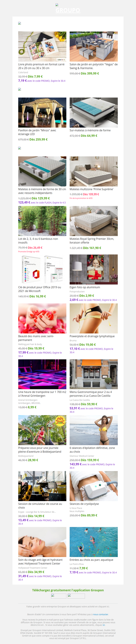Click 'Téléchargez gratuitement l'application Groupon' heading

(x=68, y=590)
